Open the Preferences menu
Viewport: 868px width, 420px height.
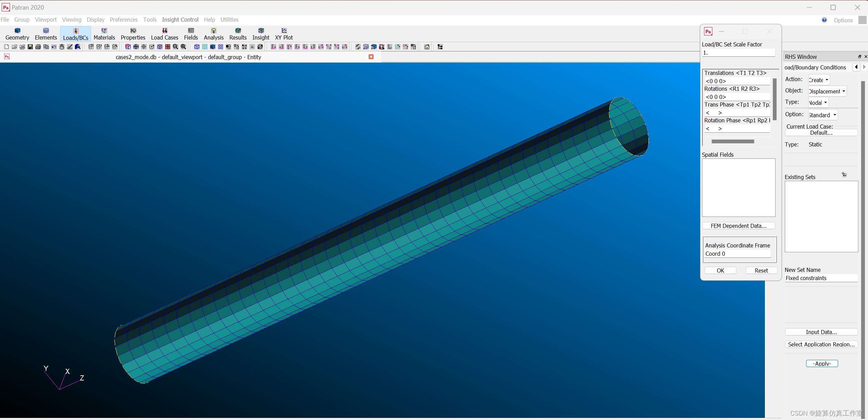coord(124,20)
